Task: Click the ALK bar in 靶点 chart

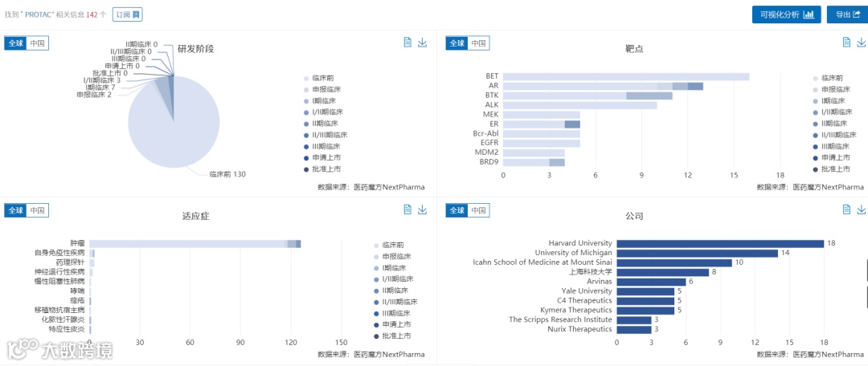Action: [x=580, y=105]
